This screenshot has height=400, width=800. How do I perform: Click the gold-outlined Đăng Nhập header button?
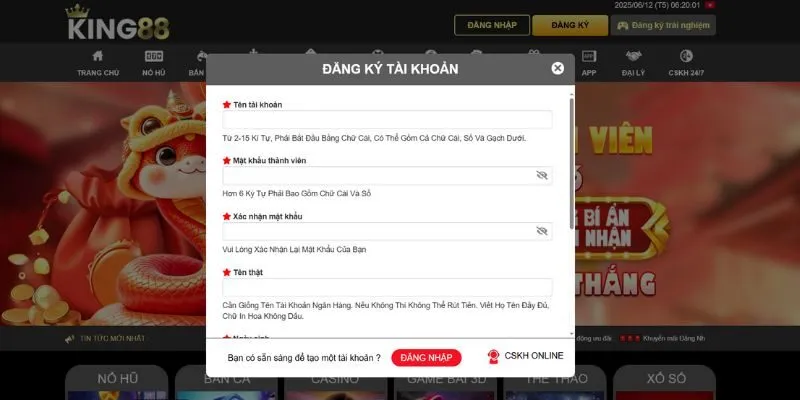coord(492,25)
